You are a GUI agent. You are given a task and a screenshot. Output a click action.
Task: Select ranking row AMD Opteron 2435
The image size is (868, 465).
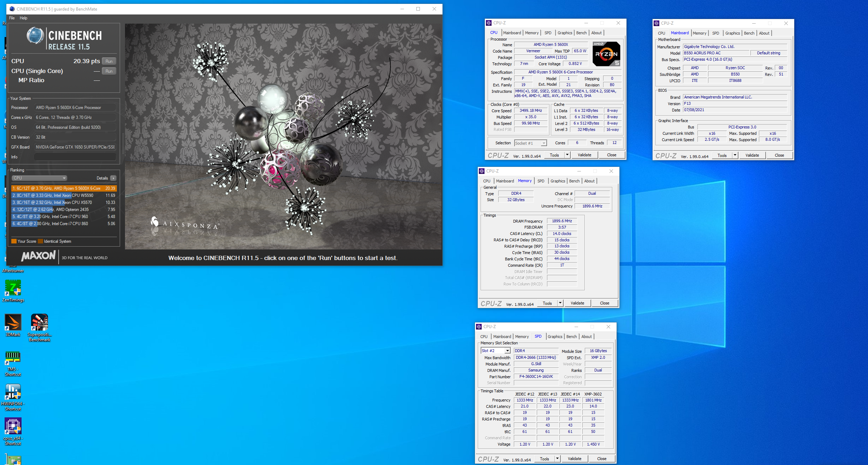pos(64,210)
